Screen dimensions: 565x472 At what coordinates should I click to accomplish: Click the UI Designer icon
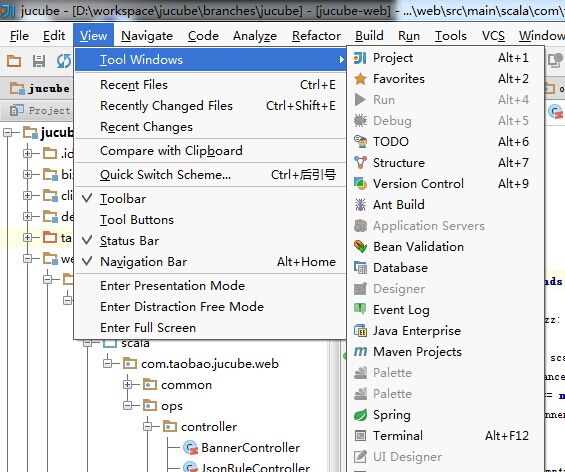point(360,457)
